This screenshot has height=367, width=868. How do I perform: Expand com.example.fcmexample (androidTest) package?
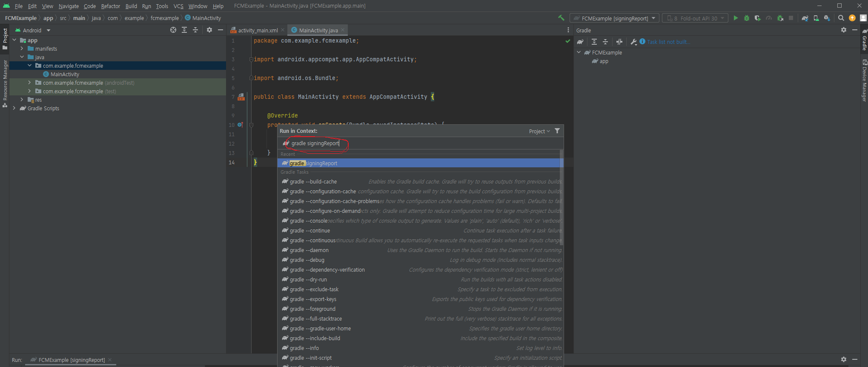pyautogui.click(x=29, y=83)
